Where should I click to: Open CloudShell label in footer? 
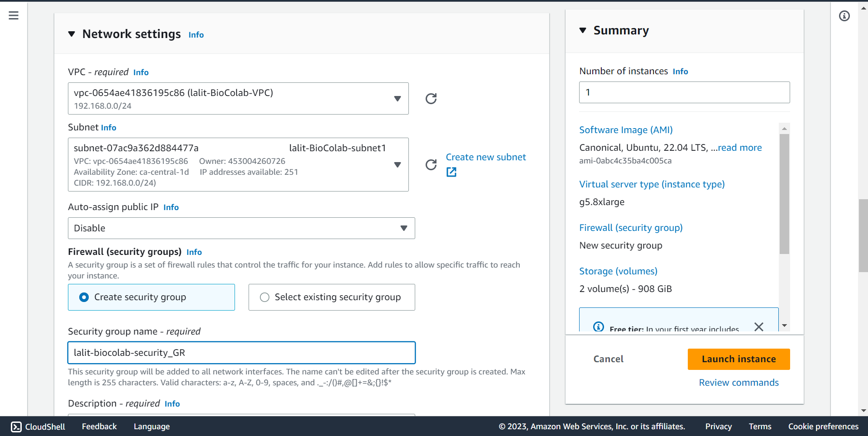pyautogui.click(x=45, y=426)
